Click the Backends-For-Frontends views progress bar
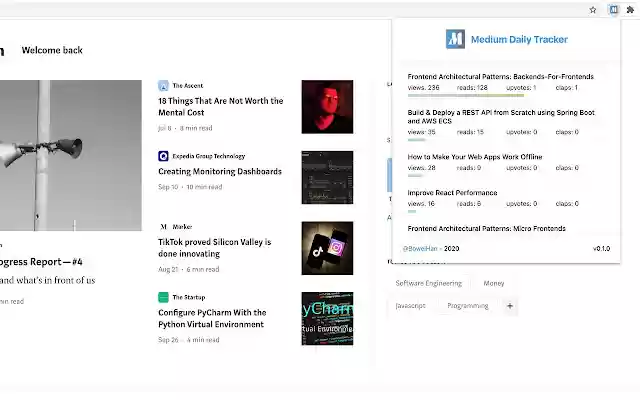This screenshot has height=400, width=640. click(466, 96)
